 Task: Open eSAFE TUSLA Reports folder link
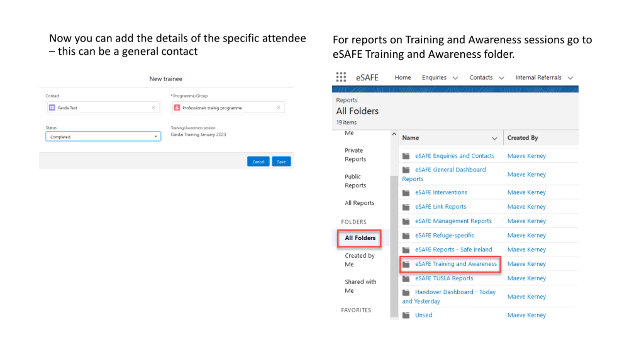(444, 278)
